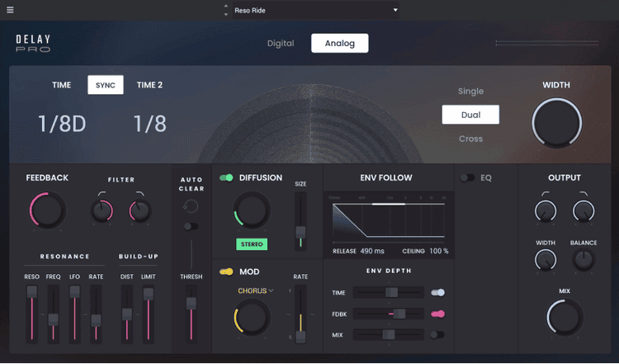This screenshot has width=619, height=364.
Task: Open the Reso Ride preset dropdown
Action: click(314, 10)
